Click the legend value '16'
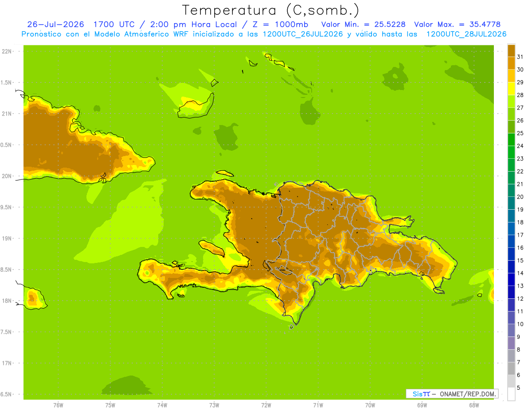 pyautogui.click(x=520, y=247)
